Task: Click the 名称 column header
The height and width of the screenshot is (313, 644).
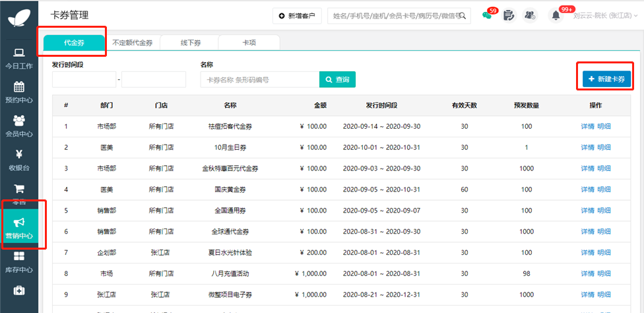Action: pos(230,105)
